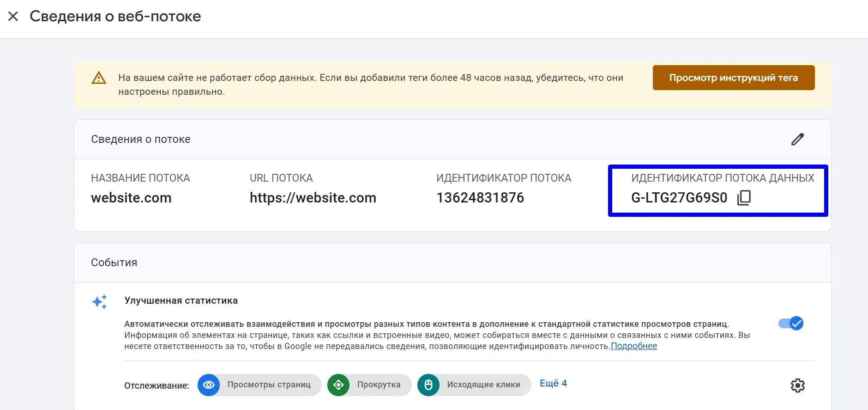The width and height of the screenshot is (868, 410).
Task: Click the 'События' section header
Action: click(x=114, y=263)
